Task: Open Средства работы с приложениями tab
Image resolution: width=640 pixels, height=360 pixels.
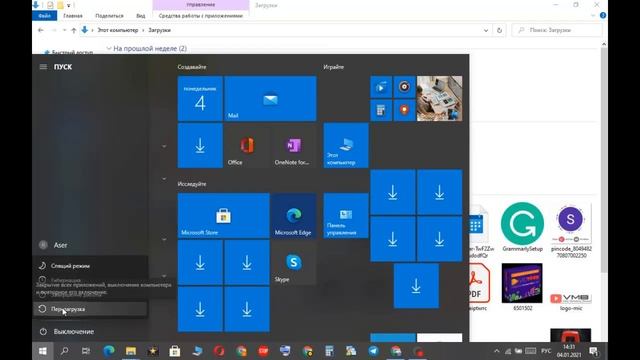Action: point(200,16)
